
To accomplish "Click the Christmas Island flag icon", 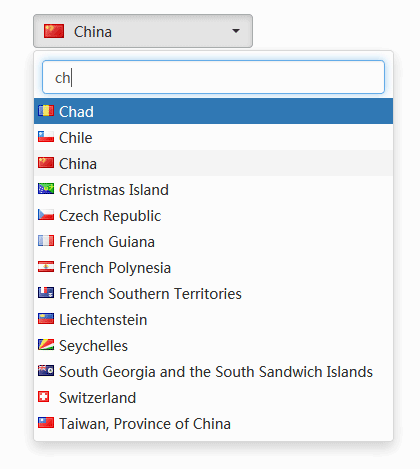I will coord(46,189).
